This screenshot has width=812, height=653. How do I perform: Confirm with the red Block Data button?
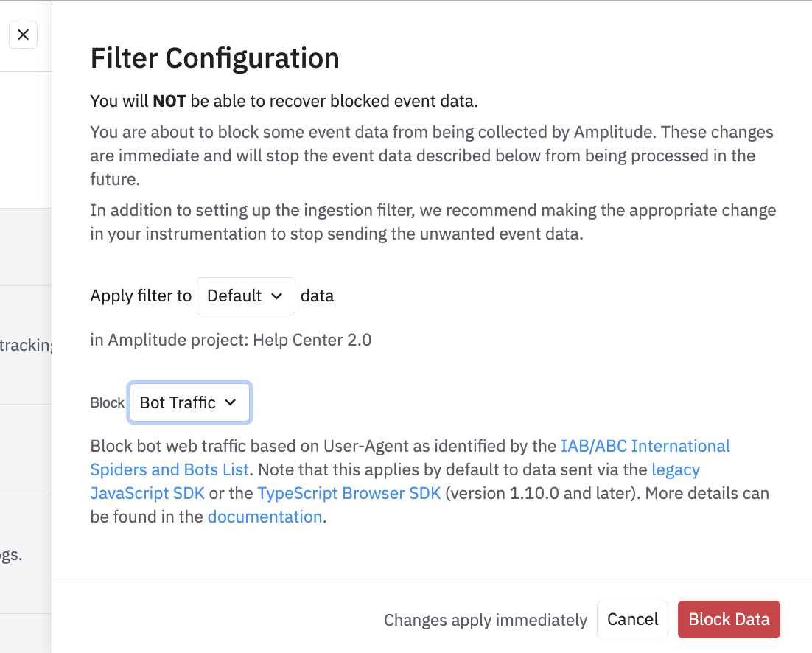(728, 620)
